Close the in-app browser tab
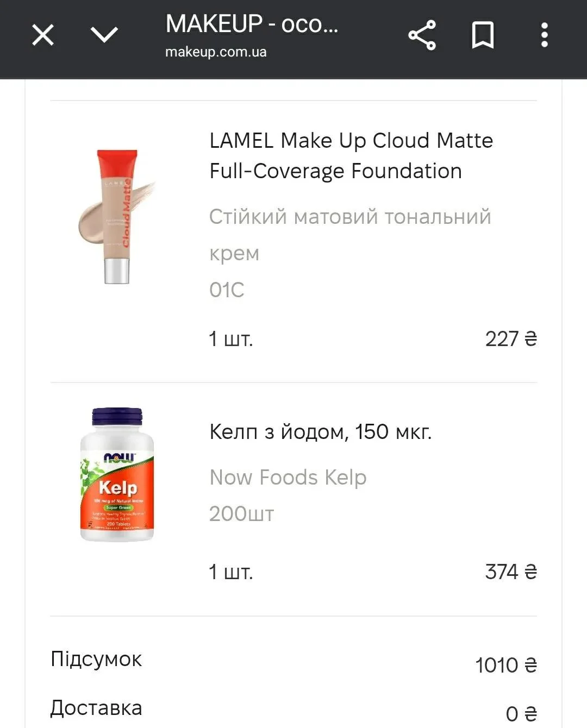The height and width of the screenshot is (728, 587). click(x=43, y=36)
